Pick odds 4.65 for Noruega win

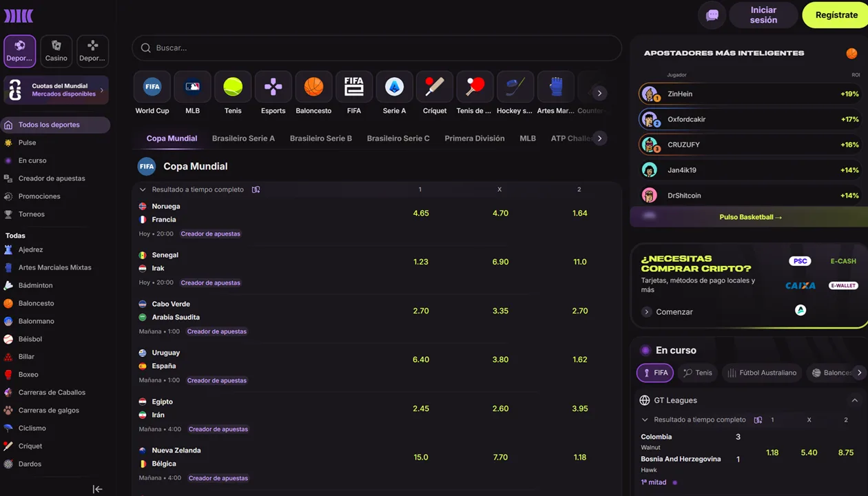point(421,214)
